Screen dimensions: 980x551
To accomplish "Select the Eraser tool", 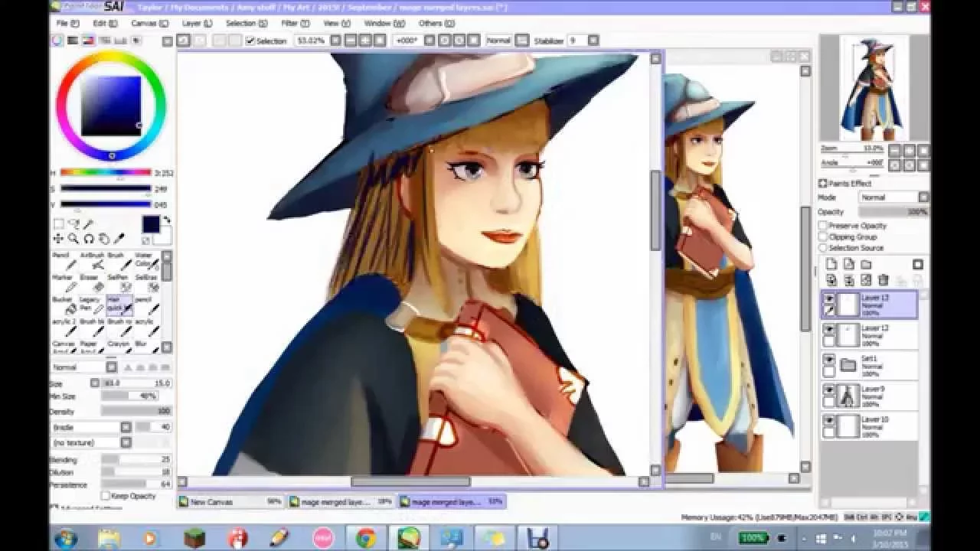I will (92, 283).
